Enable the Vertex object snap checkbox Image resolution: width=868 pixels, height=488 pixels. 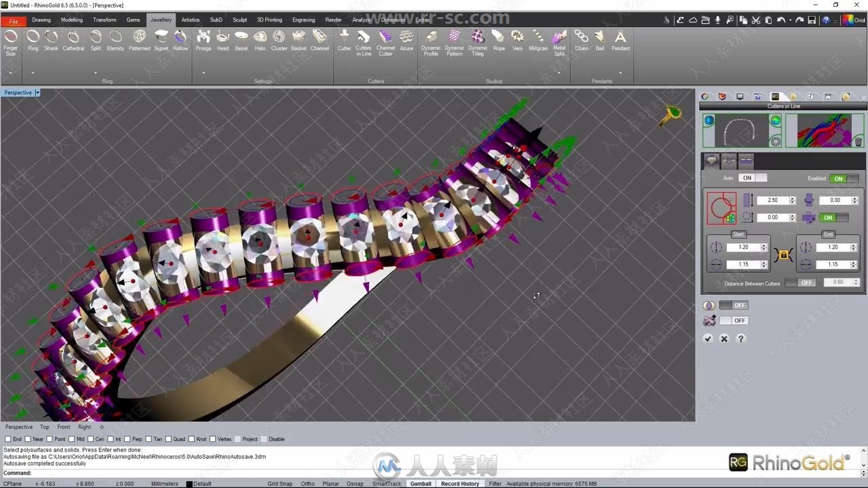tap(212, 439)
